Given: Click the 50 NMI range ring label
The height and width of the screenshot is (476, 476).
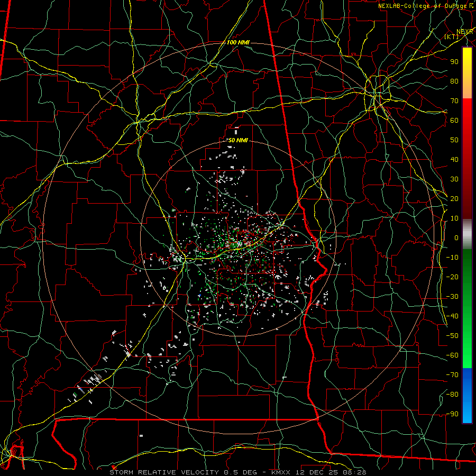Looking at the screenshot, I should [x=238, y=140].
